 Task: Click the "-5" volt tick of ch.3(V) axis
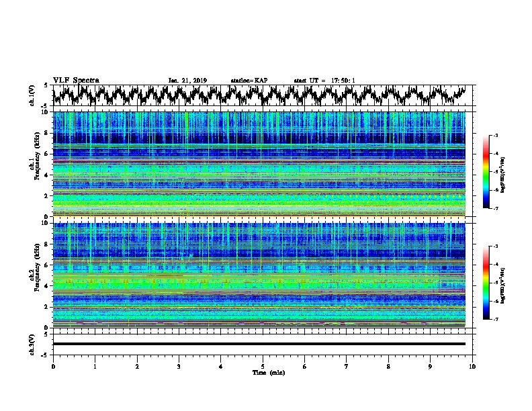(45, 355)
